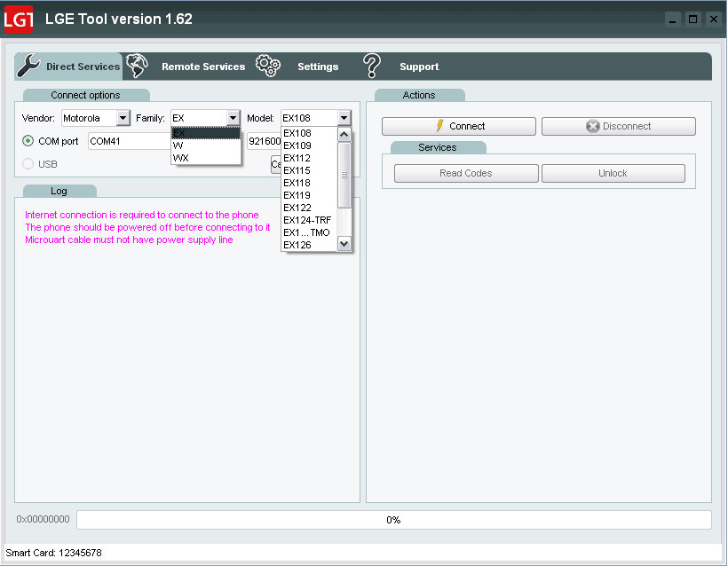Click the Disconnect button
Screen dimensions: 728x566
(x=619, y=126)
